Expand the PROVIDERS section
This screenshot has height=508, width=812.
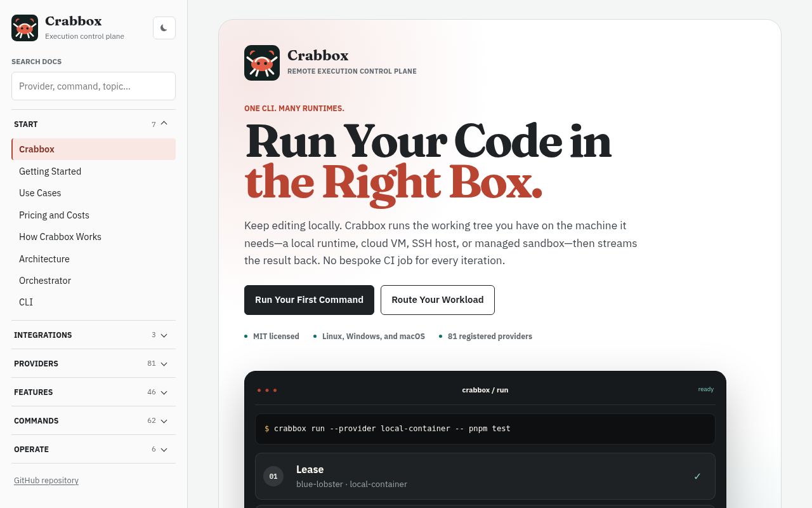click(x=93, y=363)
